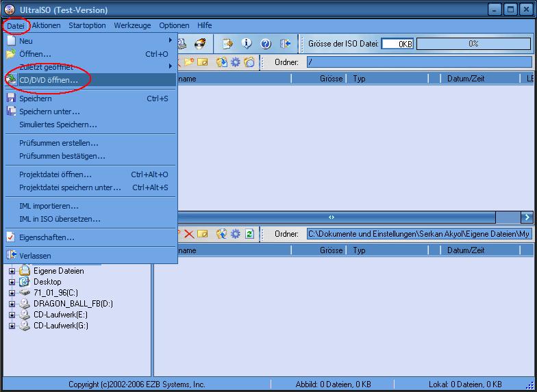Image resolution: width=537 pixels, height=392 pixels.
Task: Click green refresh icon in local pane toolbar
Action: click(249, 234)
